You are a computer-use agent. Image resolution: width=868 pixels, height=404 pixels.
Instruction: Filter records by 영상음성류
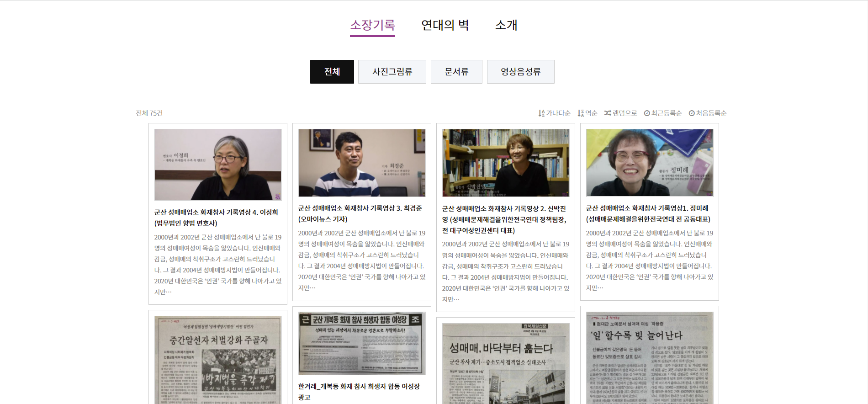tap(520, 72)
